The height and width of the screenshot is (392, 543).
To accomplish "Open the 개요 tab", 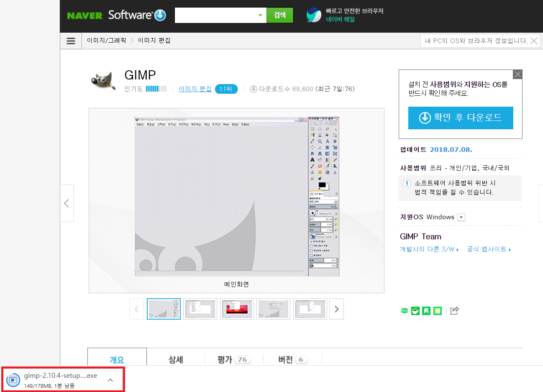I will coord(117,359).
